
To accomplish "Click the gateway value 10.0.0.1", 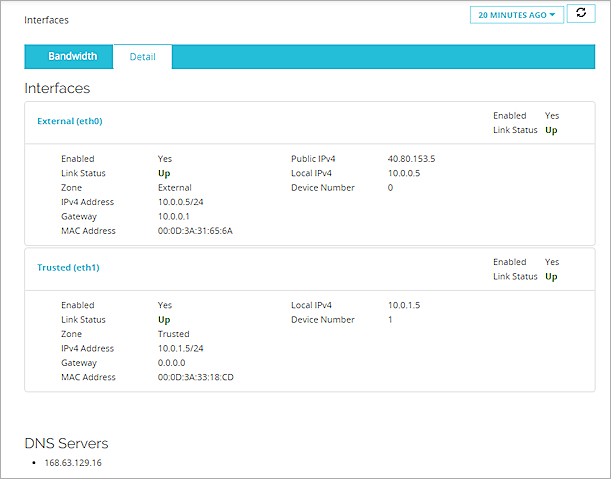I will [173, 216].
